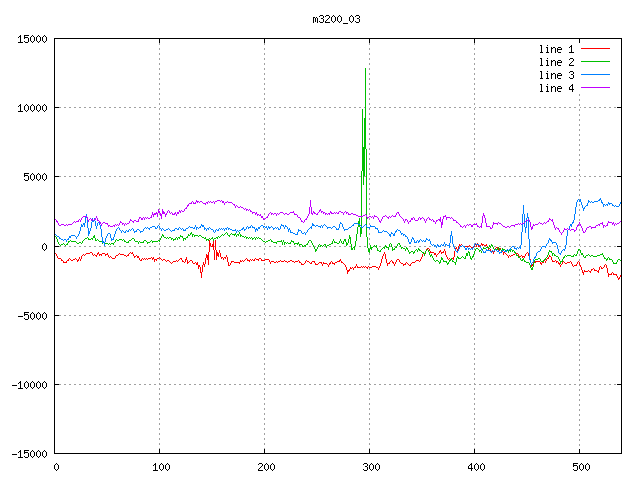Screen dimensions: 640x480
Task: Click the x-axis label 500
Action: (580, 467)
